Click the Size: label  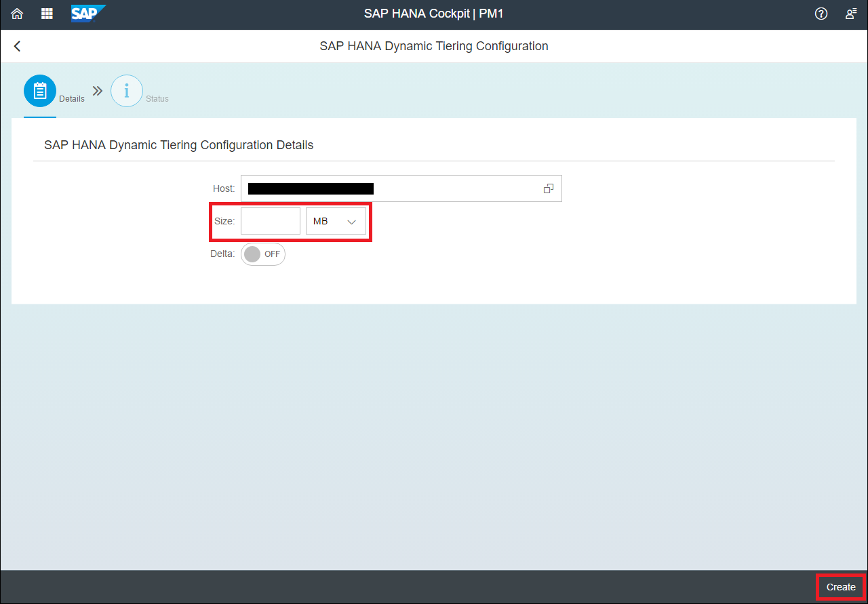(x=224, y=221)
